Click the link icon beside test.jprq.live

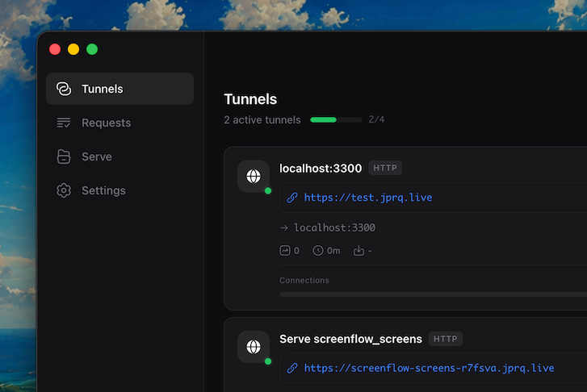pos(292,198)
